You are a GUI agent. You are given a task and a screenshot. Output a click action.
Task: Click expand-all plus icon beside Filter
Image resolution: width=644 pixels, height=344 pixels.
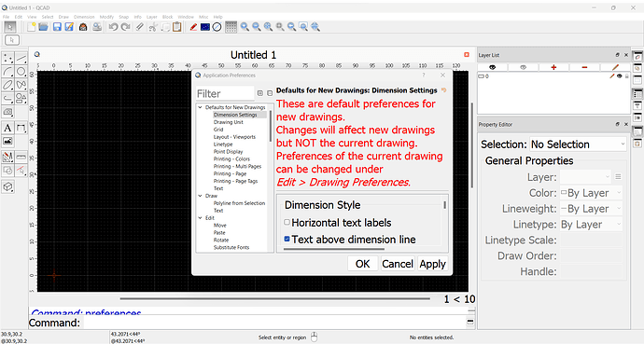pos(260,93)
